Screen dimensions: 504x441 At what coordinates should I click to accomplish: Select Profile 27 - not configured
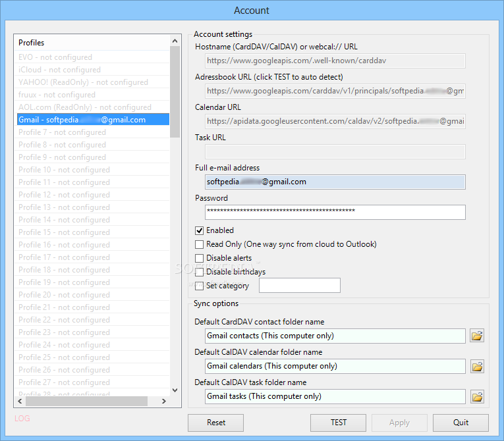click(x=92, y=383)
